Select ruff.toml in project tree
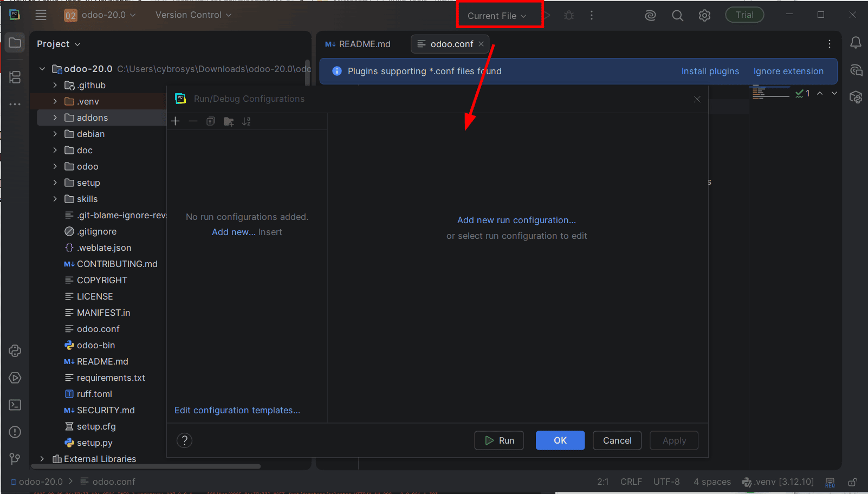The height and width of the screenshot is (494, 868). pos(94,394)
